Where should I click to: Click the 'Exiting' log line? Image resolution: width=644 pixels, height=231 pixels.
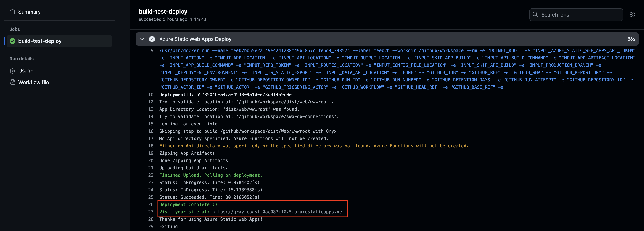[x=169, y=226]
